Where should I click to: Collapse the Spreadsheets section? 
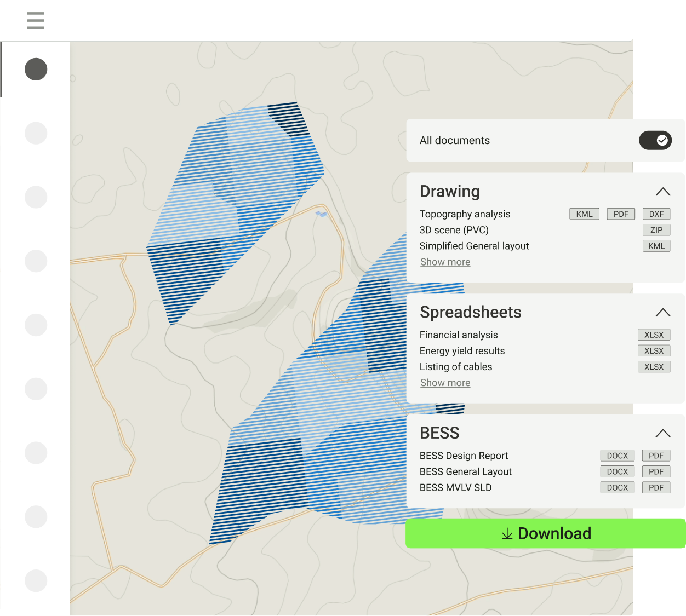(x=662, y=313)
